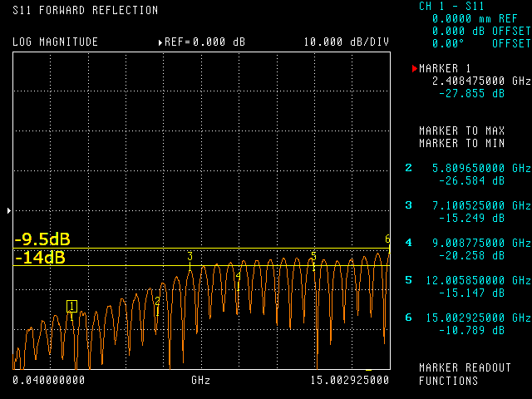Click the boxed marker 1 on the trace
Viewport: 532px width, 399px height.
coord(72,306)
